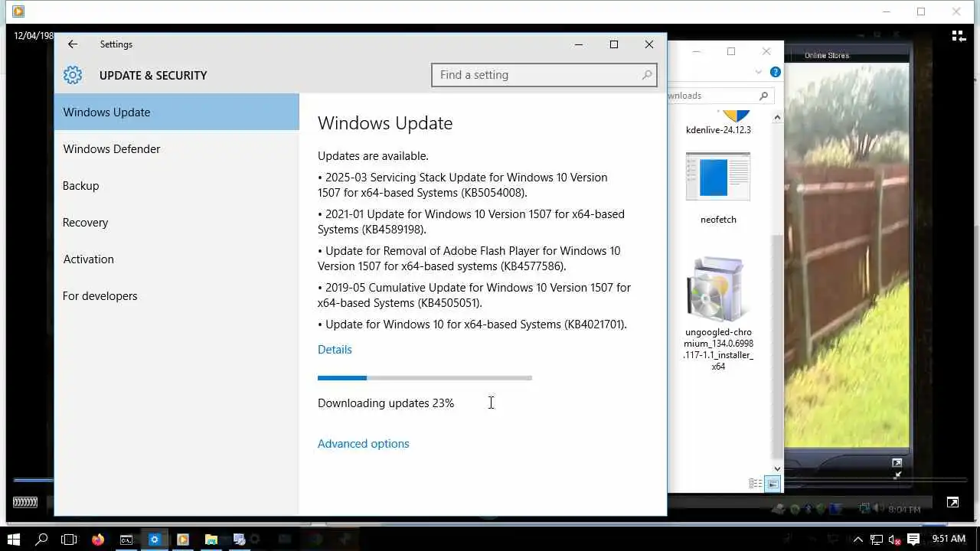
Task: Open Task View on the taskbar
Action: (69, 540)
